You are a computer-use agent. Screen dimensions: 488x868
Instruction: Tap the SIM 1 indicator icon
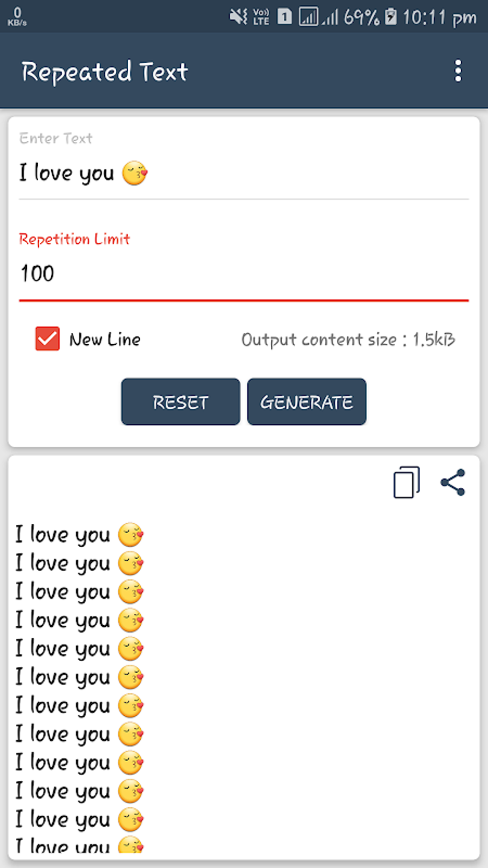[285, 17]
